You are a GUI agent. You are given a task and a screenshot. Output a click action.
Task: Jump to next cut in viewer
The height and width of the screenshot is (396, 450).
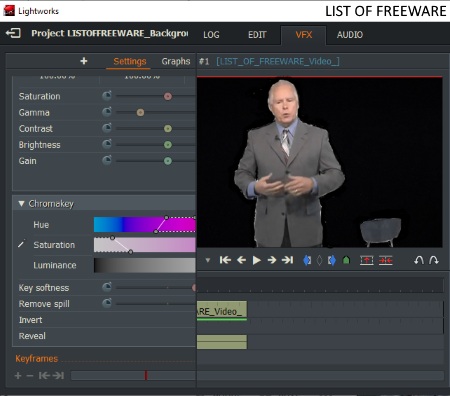[287, 260]
